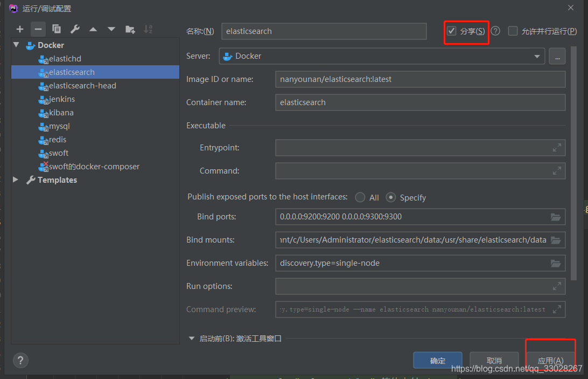The width and height of the screenshot is (588, 379).
Task: Remove selected configuration with minus icon
Action: point(38,29)
